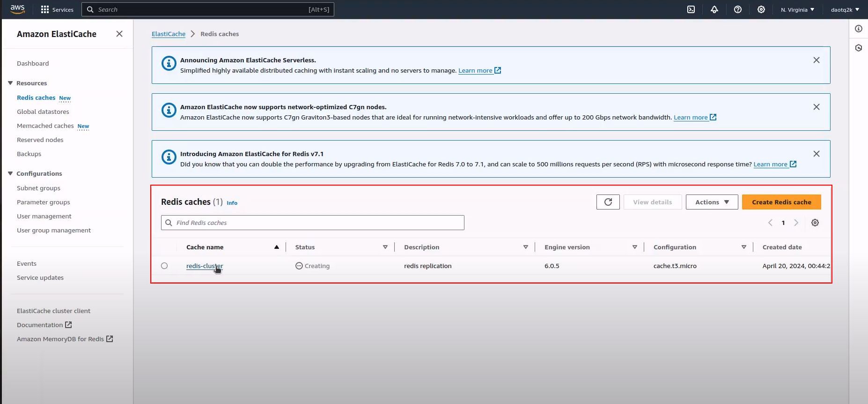Sort by Status column arrow
The width and height of the screenshot is (868, 404).
385,247
